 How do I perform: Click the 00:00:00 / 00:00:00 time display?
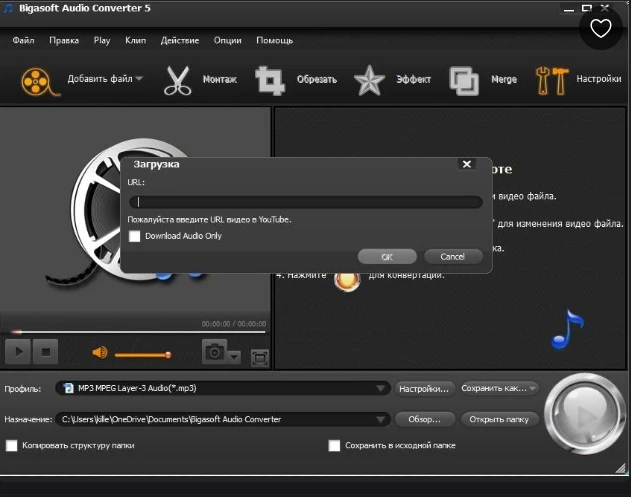pos(234,324)
